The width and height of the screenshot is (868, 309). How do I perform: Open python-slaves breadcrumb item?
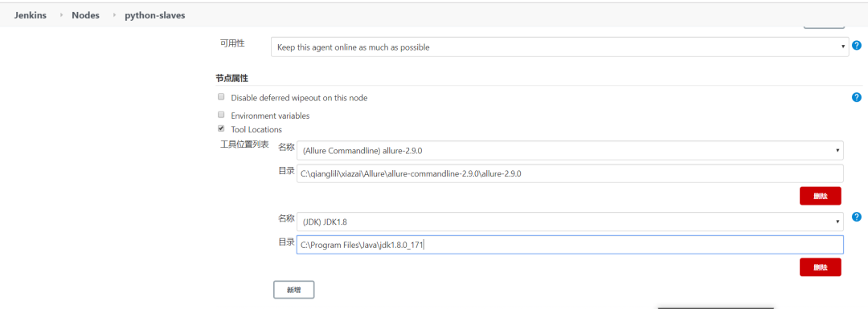coord(155,15)
